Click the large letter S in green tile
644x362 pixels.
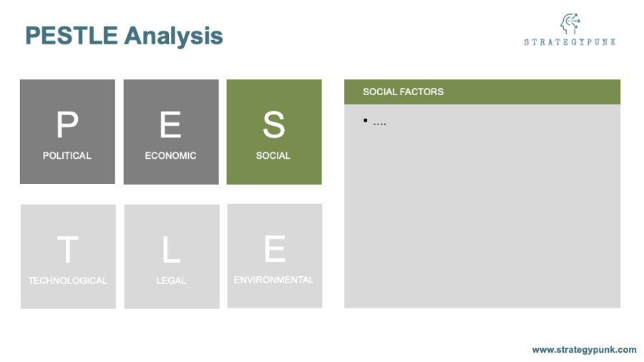coord(274,124)
